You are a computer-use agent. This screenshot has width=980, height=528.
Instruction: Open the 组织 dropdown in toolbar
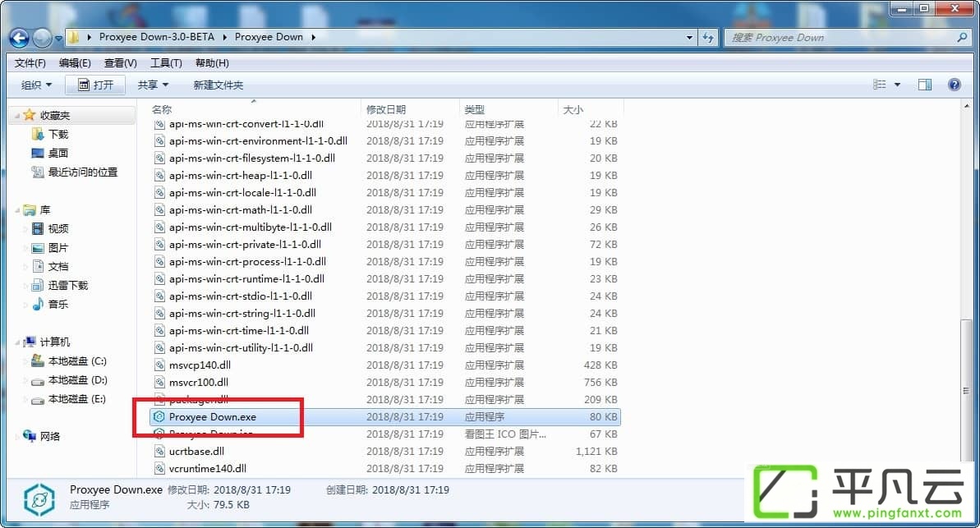click(36, 85)
